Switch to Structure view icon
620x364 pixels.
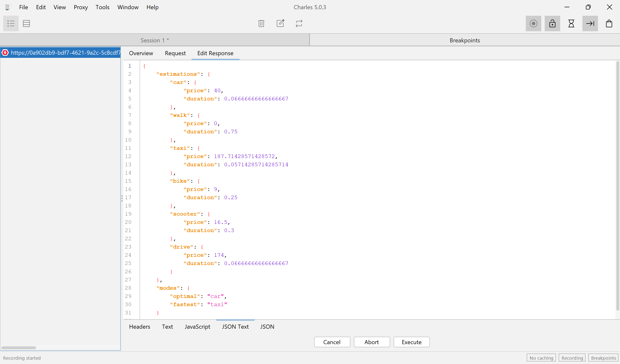point(11,24)
